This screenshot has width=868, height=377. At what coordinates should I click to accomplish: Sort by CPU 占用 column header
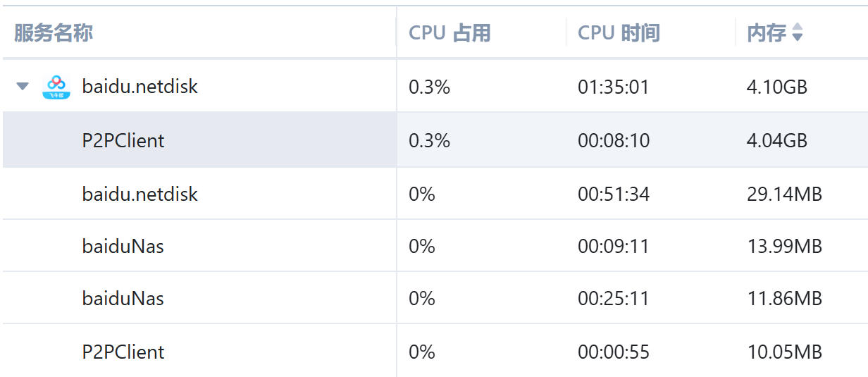(x=449, y=32)
